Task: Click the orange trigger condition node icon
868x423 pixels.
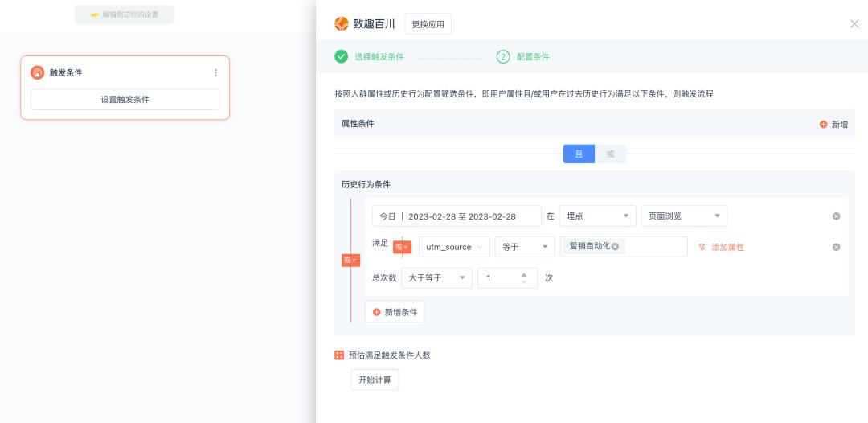Action: [37, 72]
